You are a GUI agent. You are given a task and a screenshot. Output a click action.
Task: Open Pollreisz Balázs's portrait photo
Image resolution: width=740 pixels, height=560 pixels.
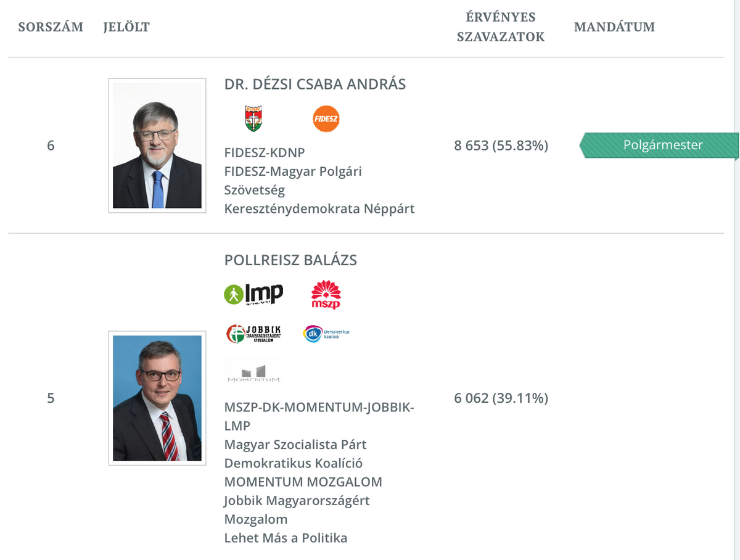tap(157, 398)
